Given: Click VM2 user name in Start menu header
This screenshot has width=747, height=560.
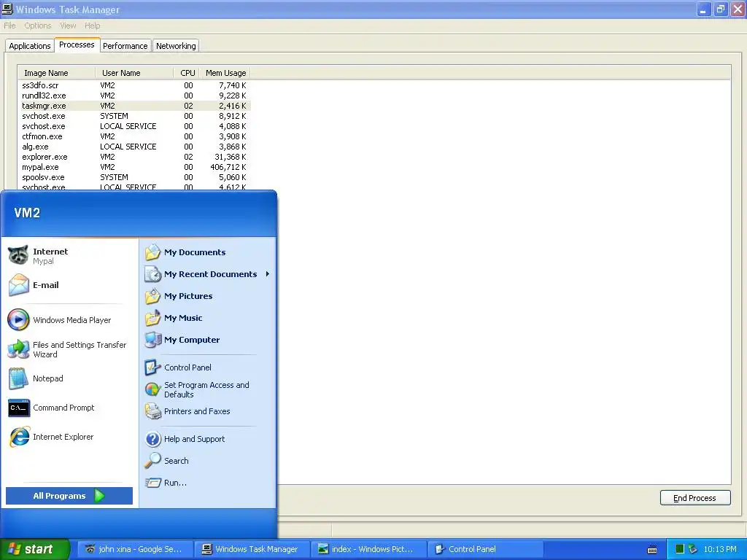Looking at the screenshot, I should 27,213.
